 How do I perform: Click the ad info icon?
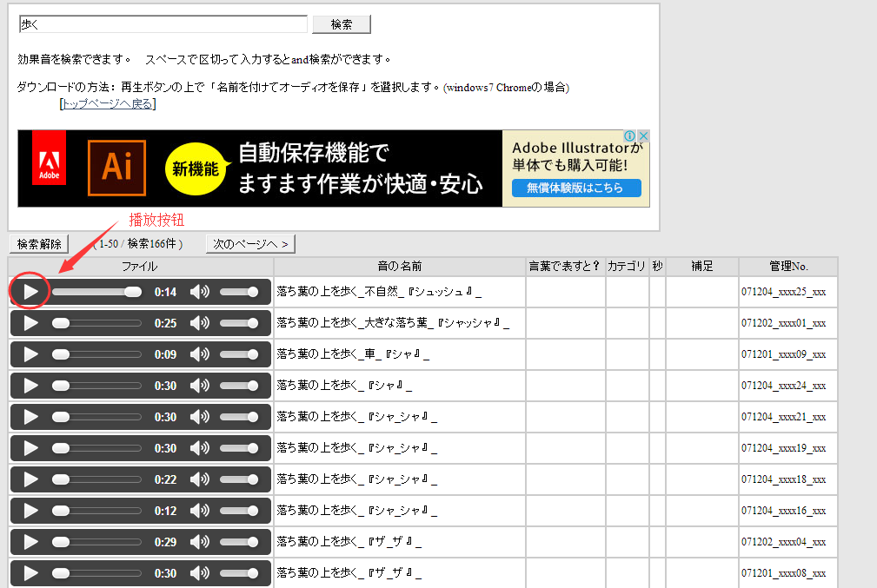[630, 135]
